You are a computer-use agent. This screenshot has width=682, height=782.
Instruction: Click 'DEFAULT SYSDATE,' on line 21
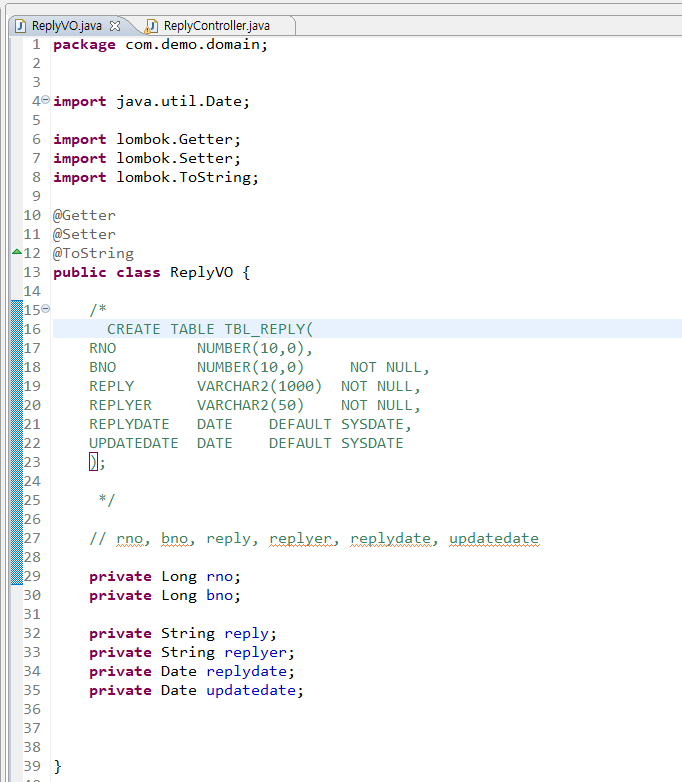coord(340,424)
